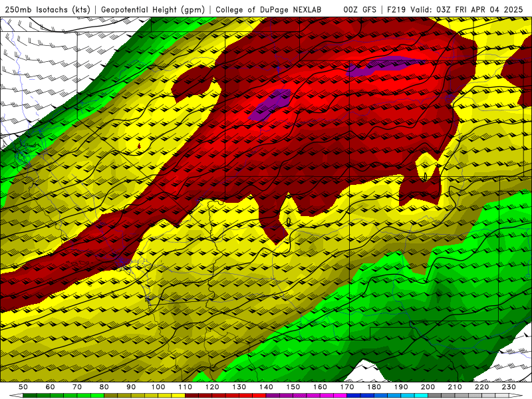Click the 220 legend label
Image resolution: width=532 pixels, height=399 pixels.
481,387
